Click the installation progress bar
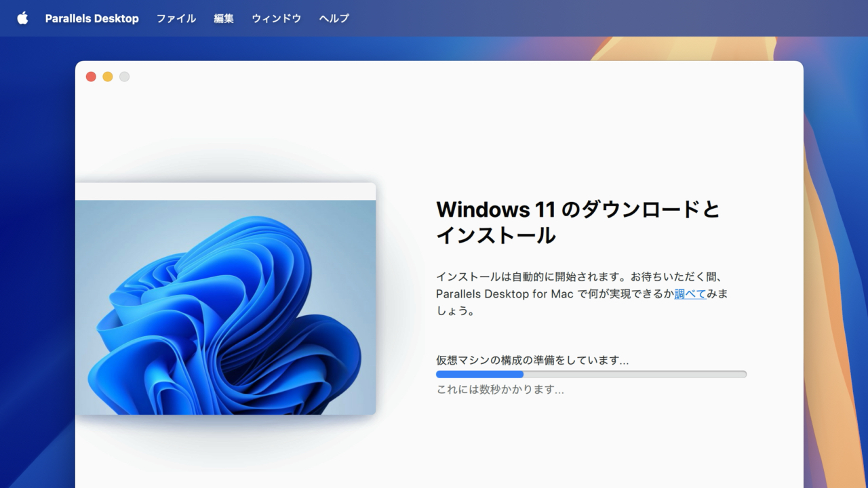The height and width of the screenshot is (488, 868). point(591,374)
